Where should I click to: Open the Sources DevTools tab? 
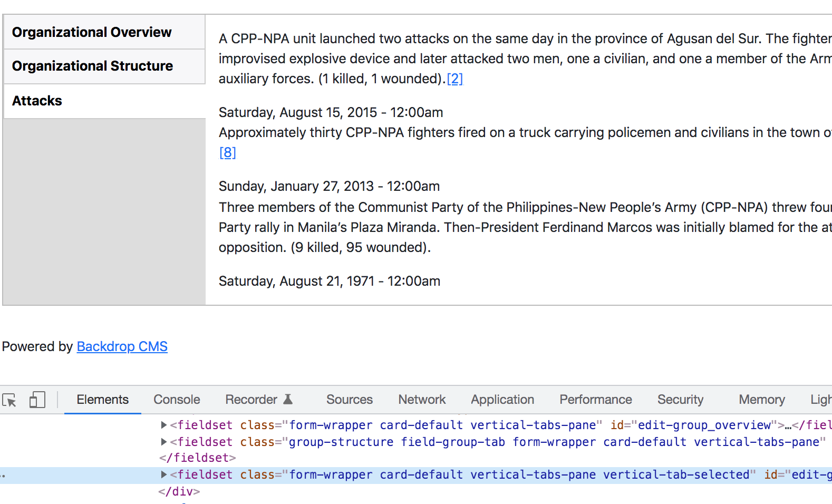tap(349, 400)
